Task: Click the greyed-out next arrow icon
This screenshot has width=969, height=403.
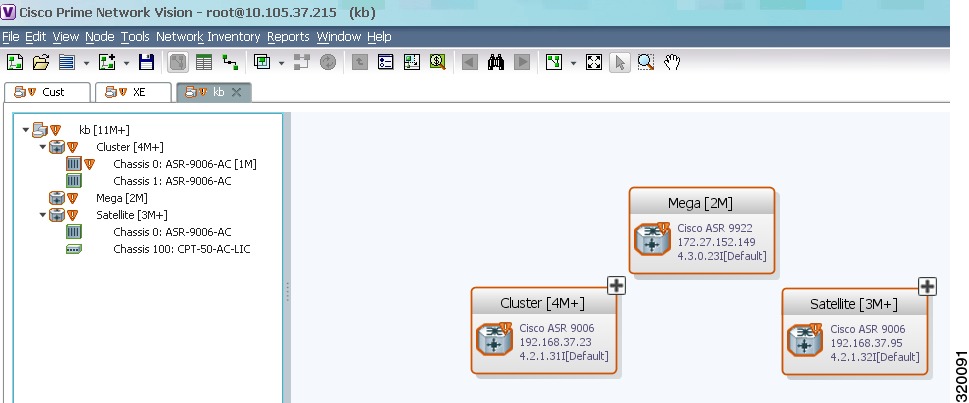Action: pyautogui.click(x=522, y=62)
